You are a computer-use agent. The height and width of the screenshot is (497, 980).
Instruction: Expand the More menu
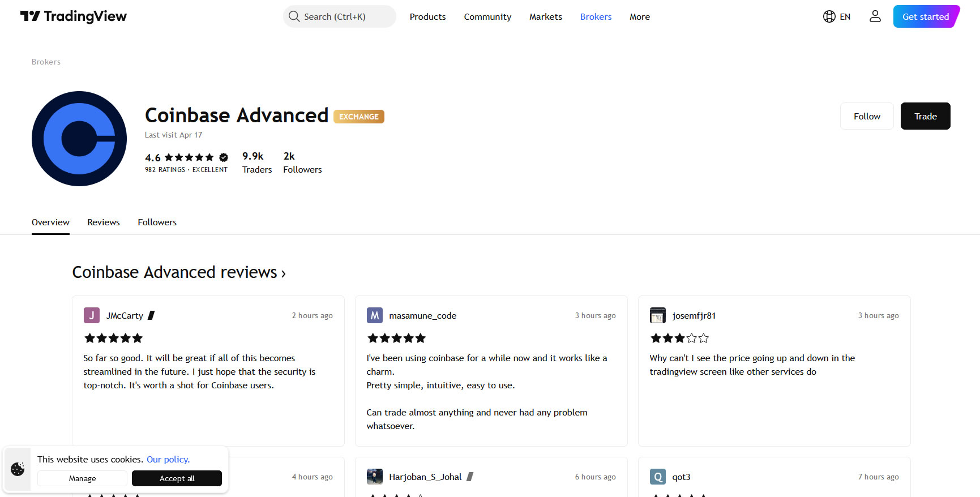point(639,17)
